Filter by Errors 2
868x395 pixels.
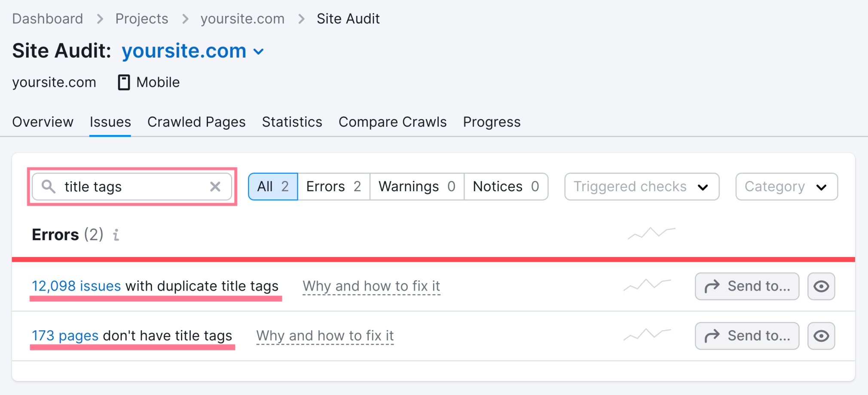333,187
